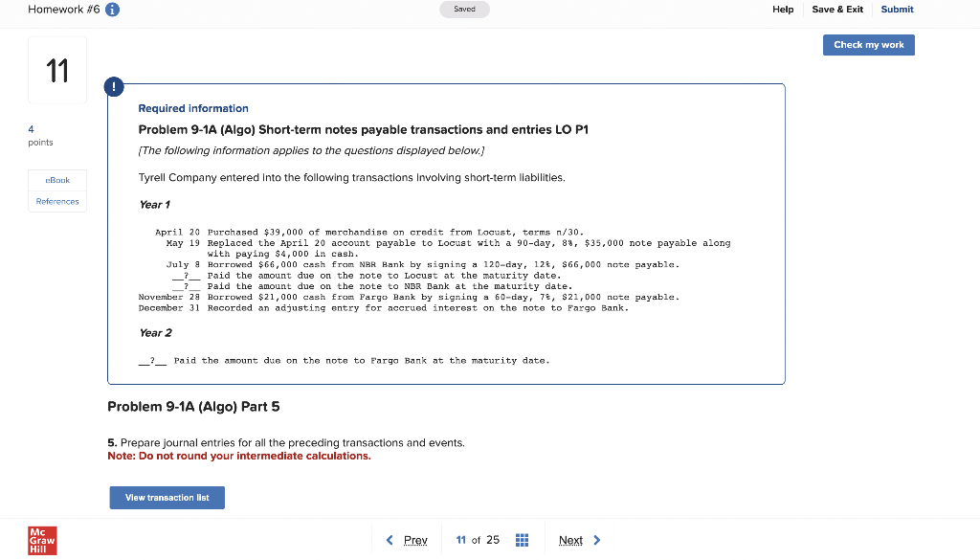980x560 pixels.
Task: Click Save & Exit
Action: 837,10
